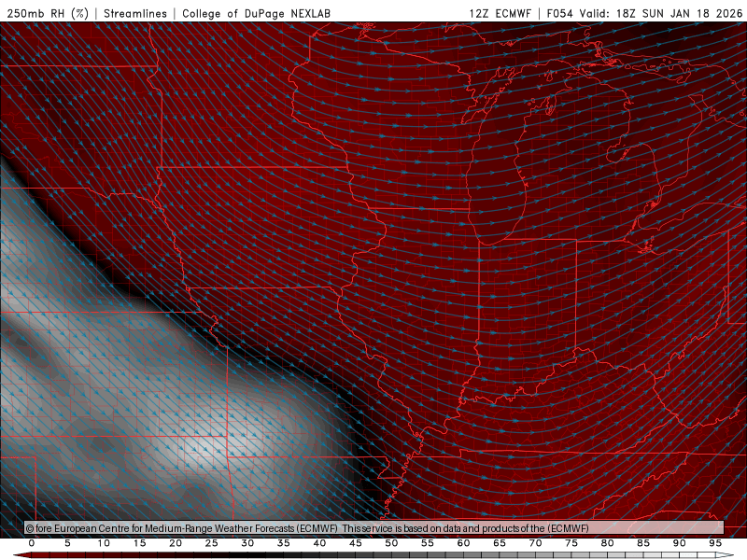The image size is (747, 560).
Task: Click colorbar label "45"
Action: (356, 543)
